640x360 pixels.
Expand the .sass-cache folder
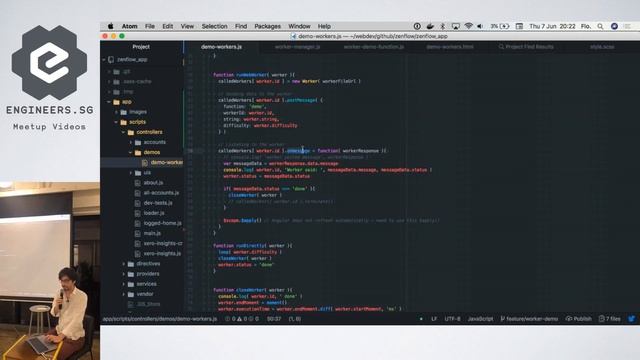coord(109,82)
